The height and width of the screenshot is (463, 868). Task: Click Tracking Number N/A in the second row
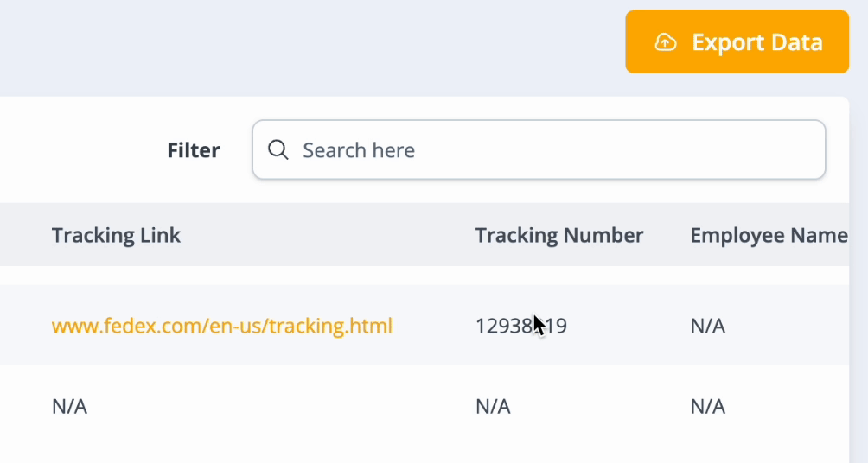coord(493,406)
